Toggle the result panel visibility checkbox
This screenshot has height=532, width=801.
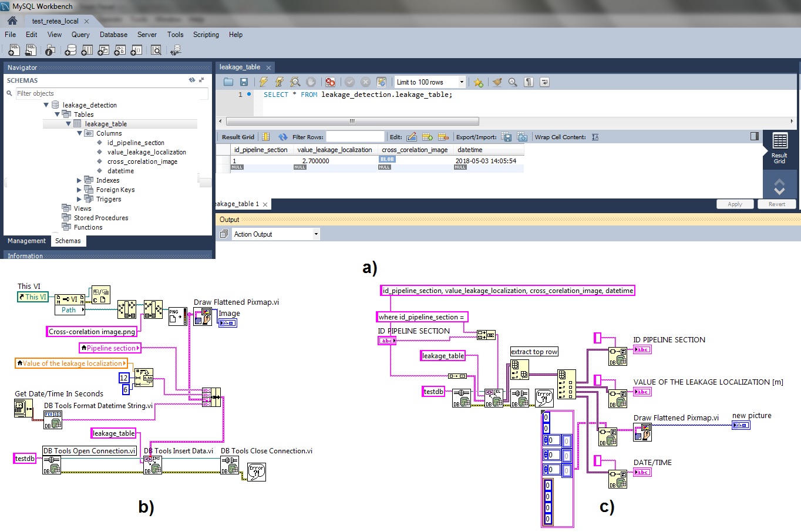755,136
